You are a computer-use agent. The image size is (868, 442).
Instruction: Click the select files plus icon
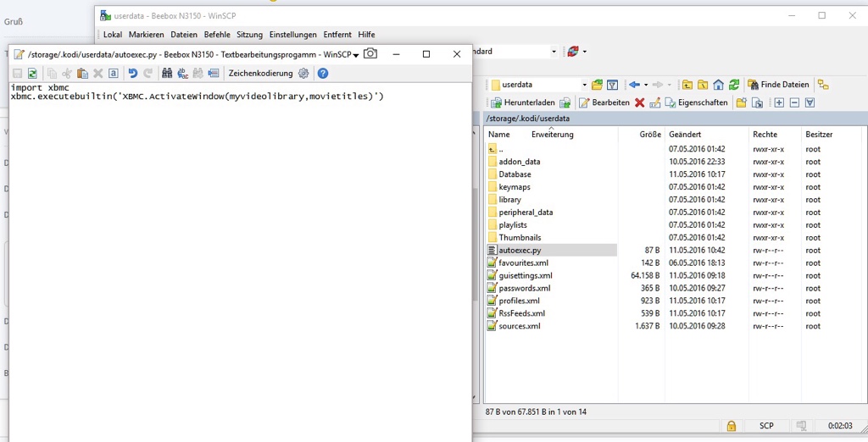click(779, 102)
